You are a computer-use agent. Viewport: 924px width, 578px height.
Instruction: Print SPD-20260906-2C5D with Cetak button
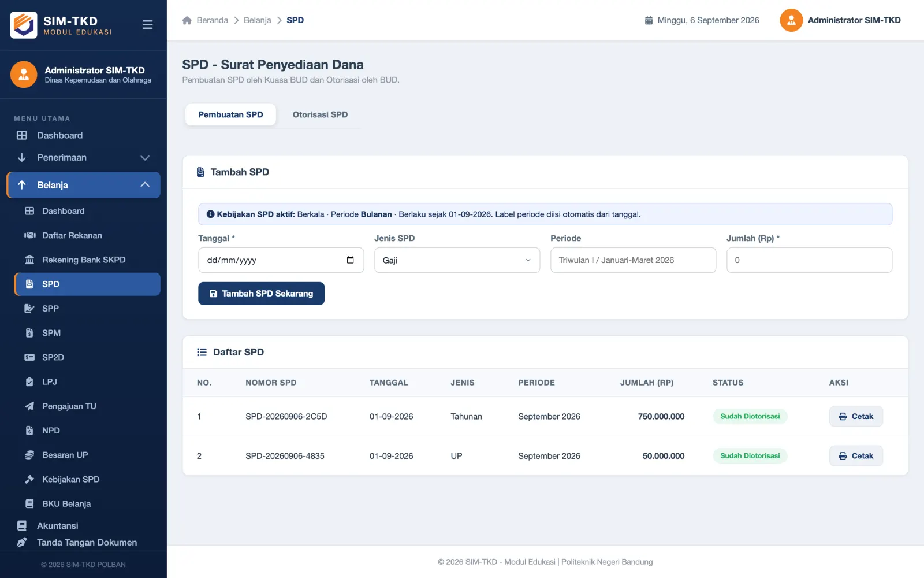(x=856, y=416)
